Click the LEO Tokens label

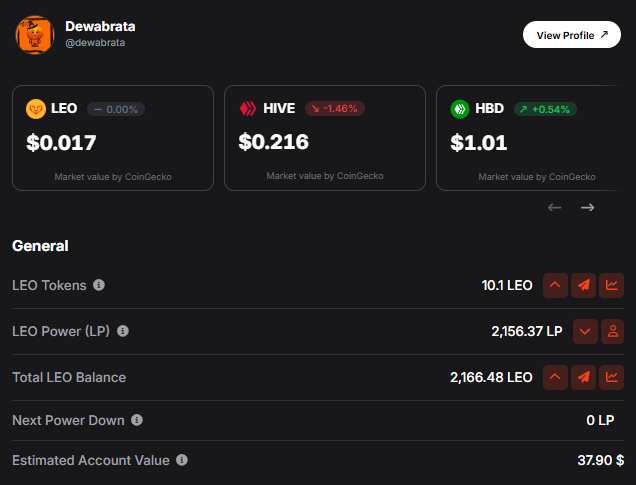pyautogui.click(x=49, y=285)
